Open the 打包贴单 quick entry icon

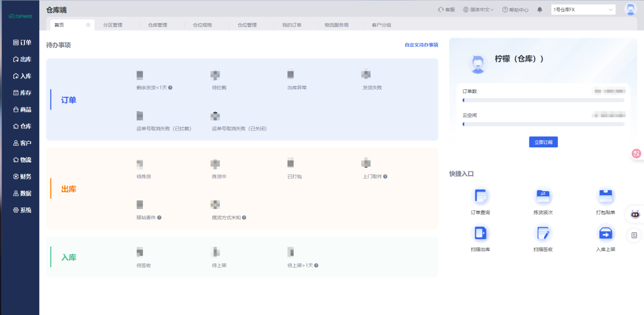pyautogui.click(x=605, y=196)
